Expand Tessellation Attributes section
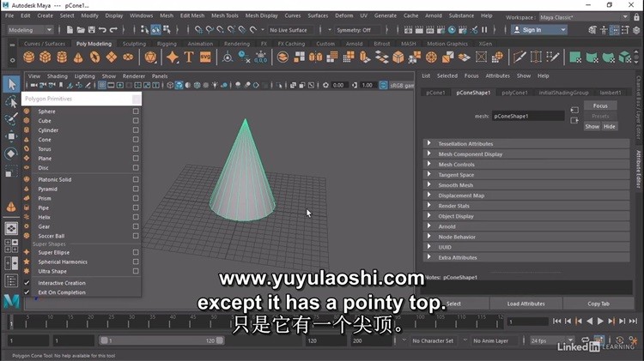Viewport: 644px width, 361px height. [428, 143]
